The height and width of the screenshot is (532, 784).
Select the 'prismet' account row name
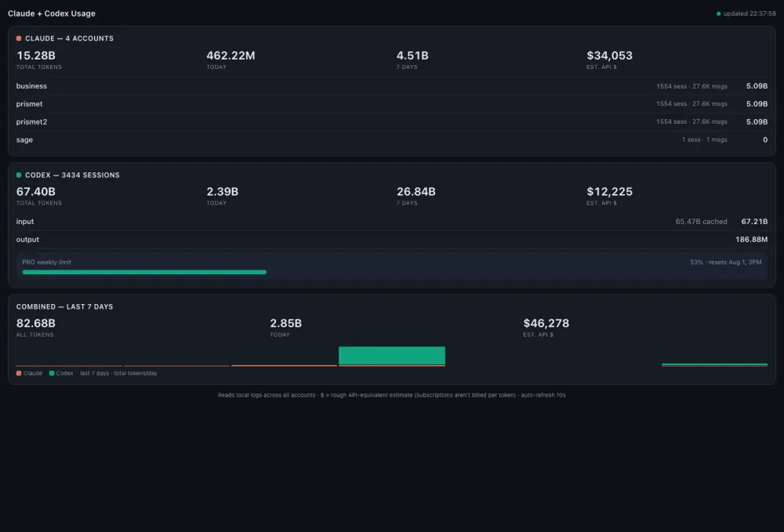point(29,104)
